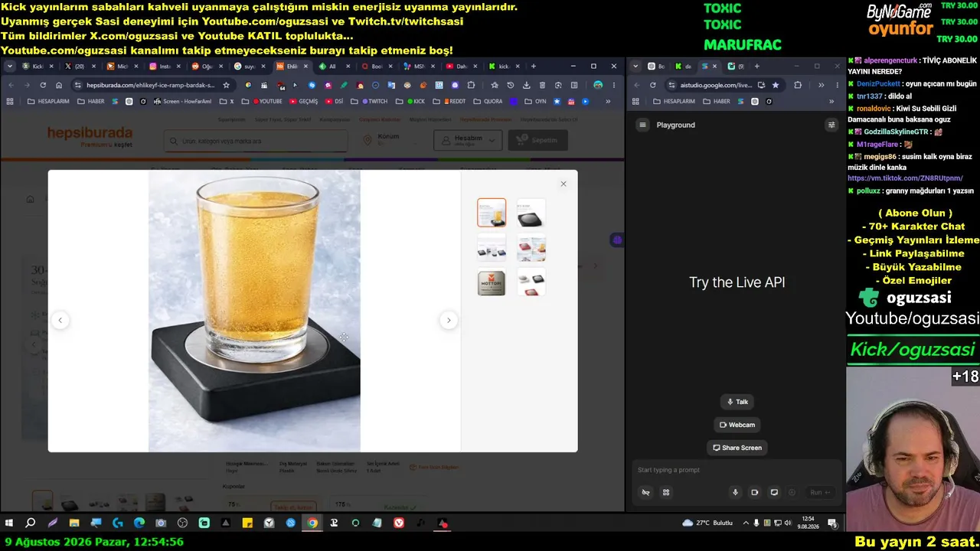Screen dimensions: 980x551
Task: Open the HESAPLARIM bookmark folder in left browser
Action: click(x=47, y=101)
